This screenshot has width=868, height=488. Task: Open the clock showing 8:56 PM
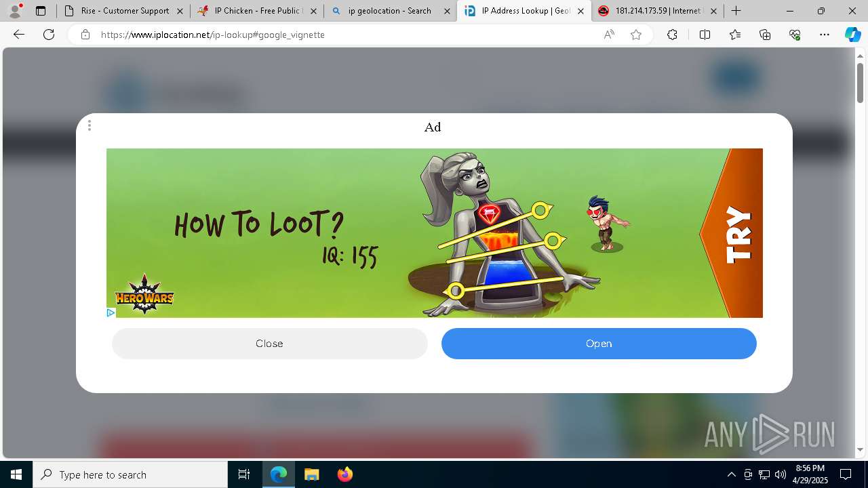click(810, 474)
